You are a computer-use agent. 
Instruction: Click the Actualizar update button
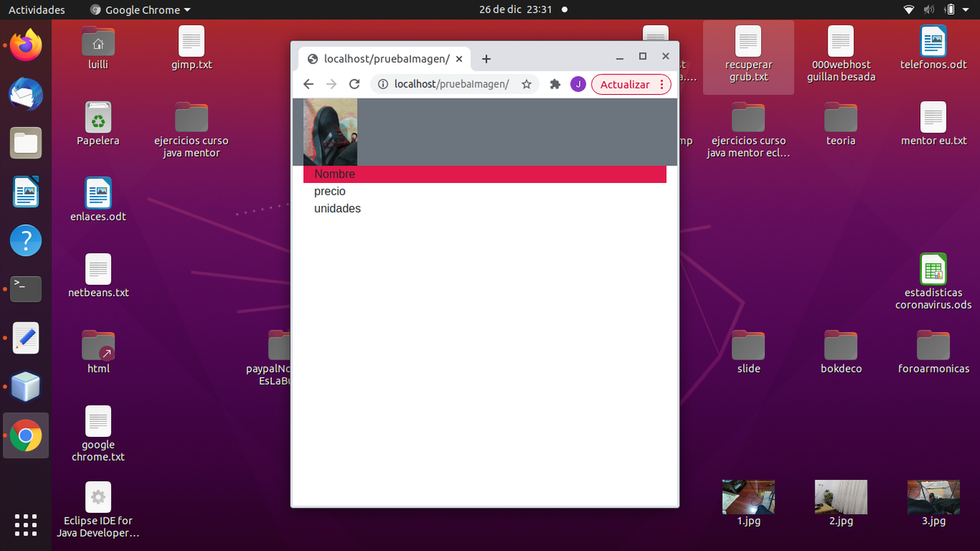pyautogui.click(x=631, y=84)
